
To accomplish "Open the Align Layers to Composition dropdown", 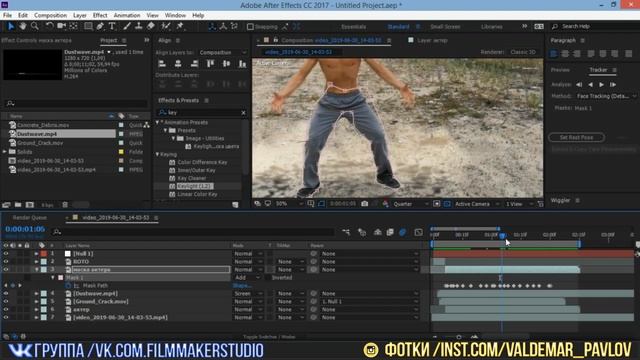I will tap(222, 52).
